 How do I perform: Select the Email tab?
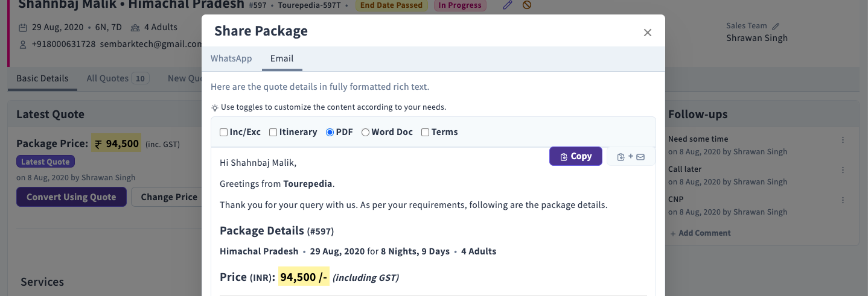(282, 58)
